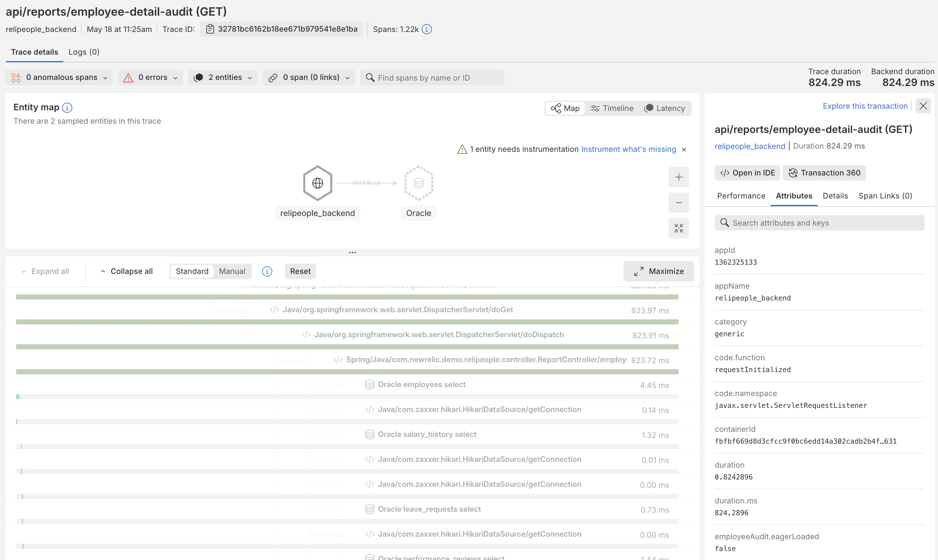Click the instrumentation warning triangle icon

tap(462, 150)
